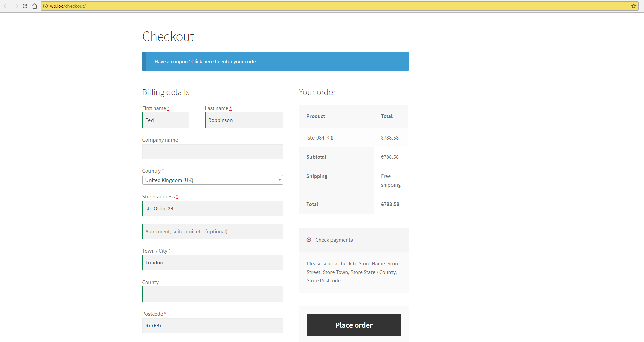
Task: Edit the First name field
Action: [166, 120]
